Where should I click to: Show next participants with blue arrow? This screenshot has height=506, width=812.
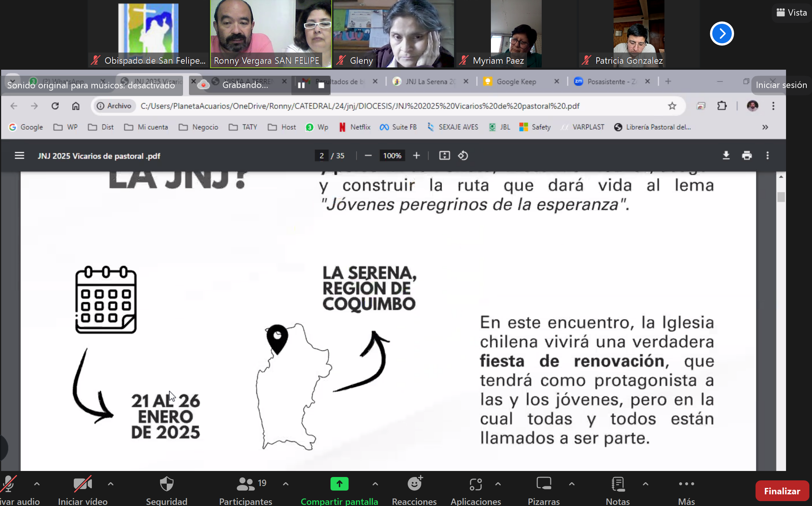722,34
